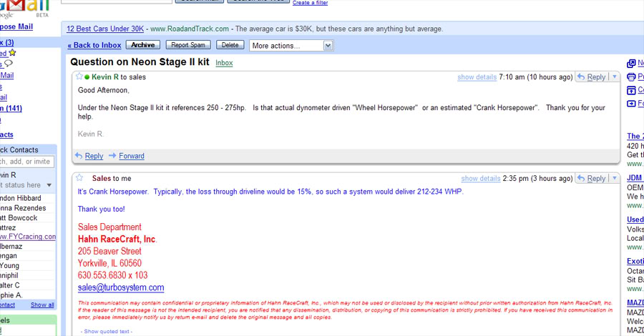Click Report Spam button

point(188,45)
